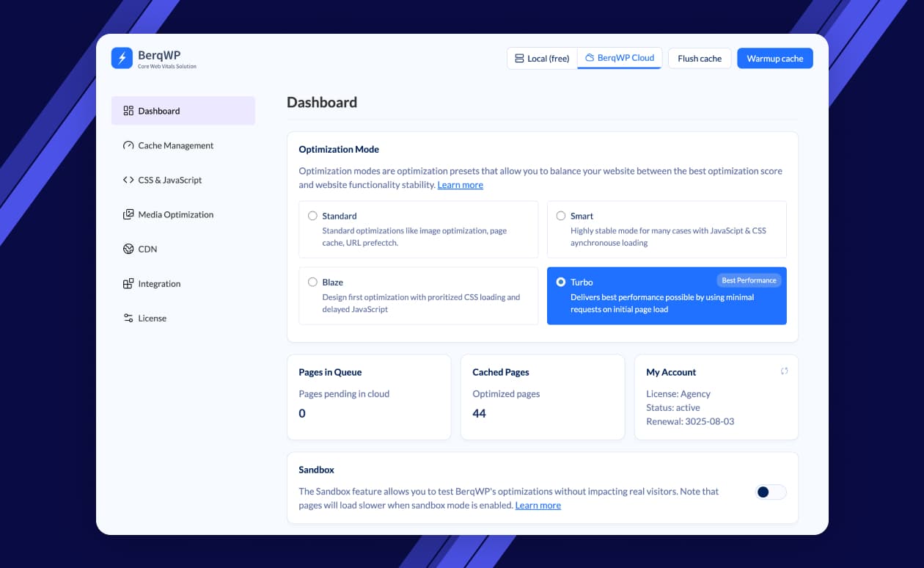Click the CDN globe icon
The image size is (924, 568).
[128, 249]
